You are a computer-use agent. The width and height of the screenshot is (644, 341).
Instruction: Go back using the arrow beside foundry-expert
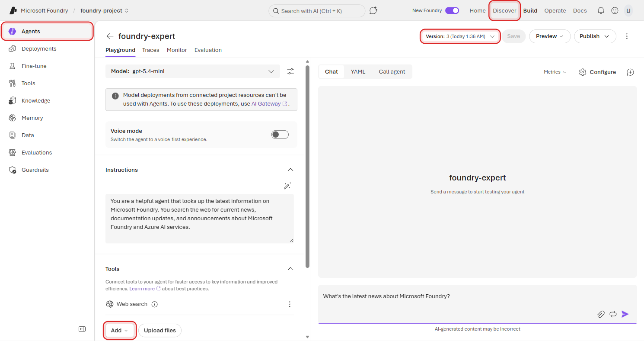click(x=110, y=36)
